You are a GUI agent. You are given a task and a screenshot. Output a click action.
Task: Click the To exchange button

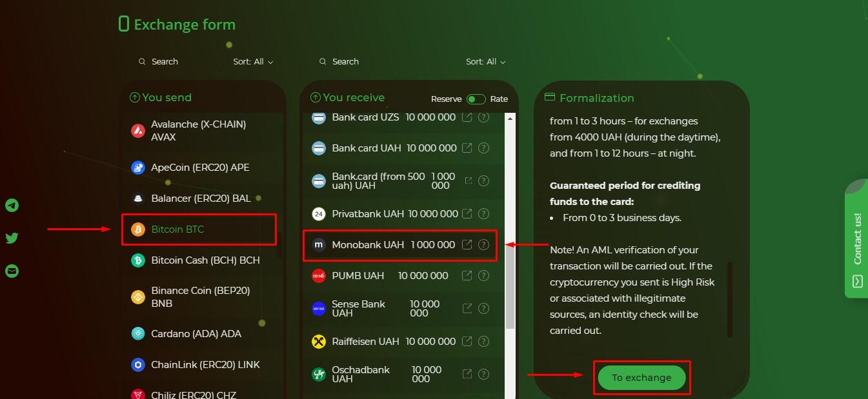point(641,378)
